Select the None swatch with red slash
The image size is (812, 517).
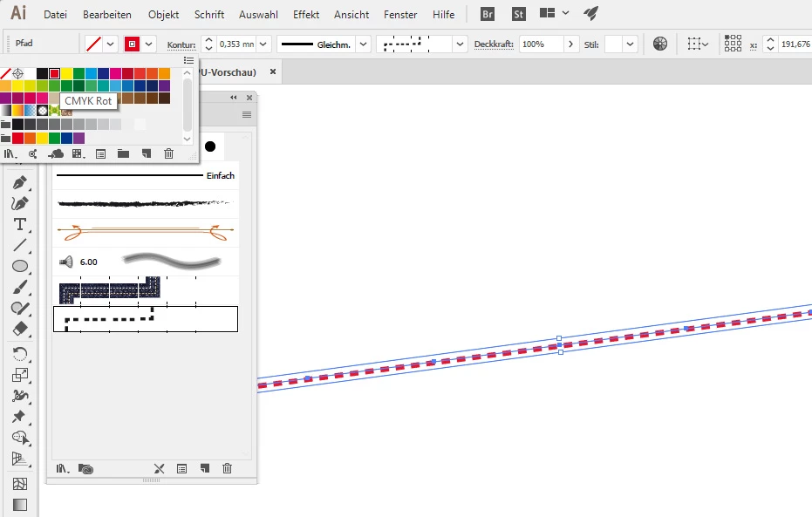point(6,73)
